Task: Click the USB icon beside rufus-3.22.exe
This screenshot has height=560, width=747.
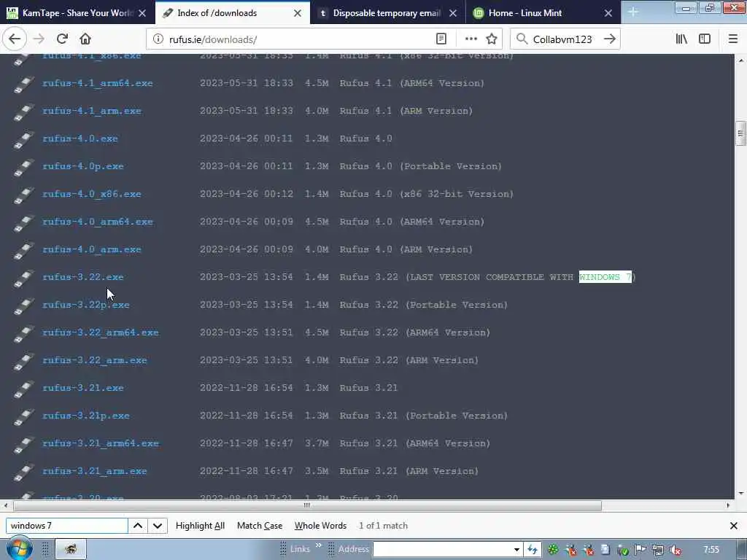Action: click(x=23, y=278)
